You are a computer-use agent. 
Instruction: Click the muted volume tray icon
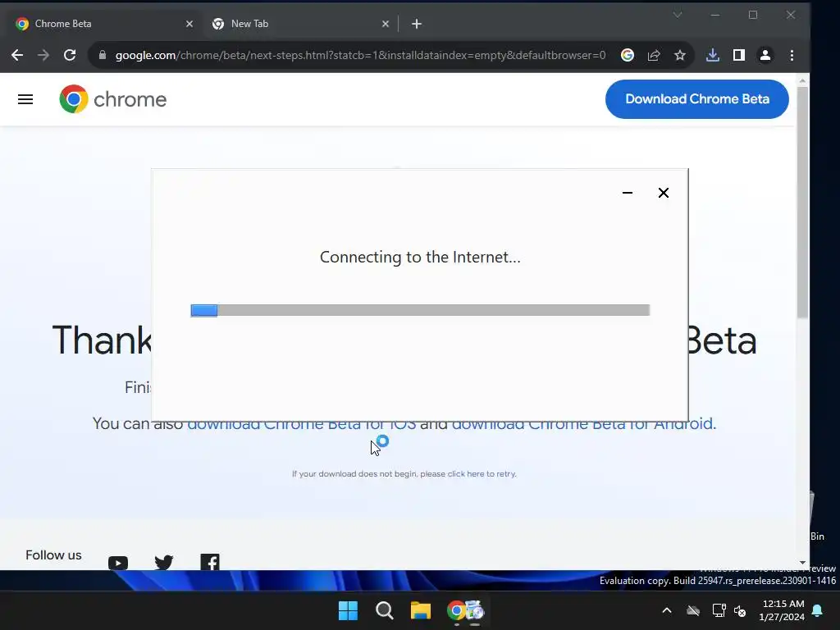click(x=741, y=610)
